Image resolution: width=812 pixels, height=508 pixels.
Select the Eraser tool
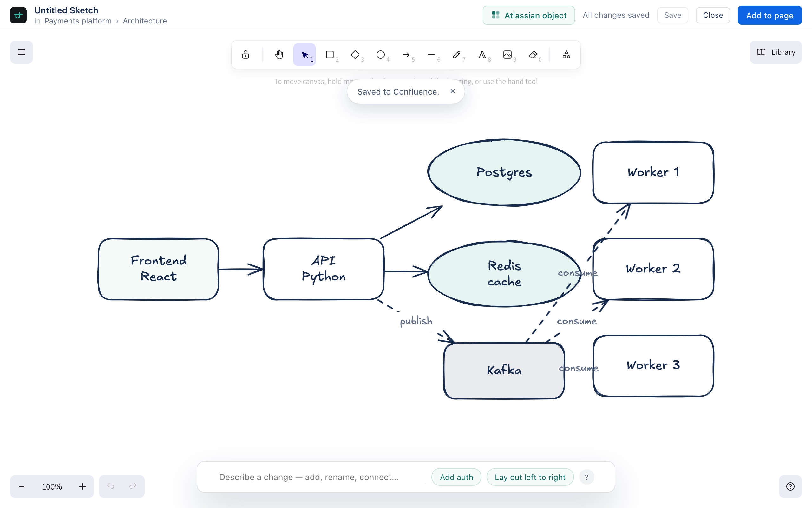533,54
